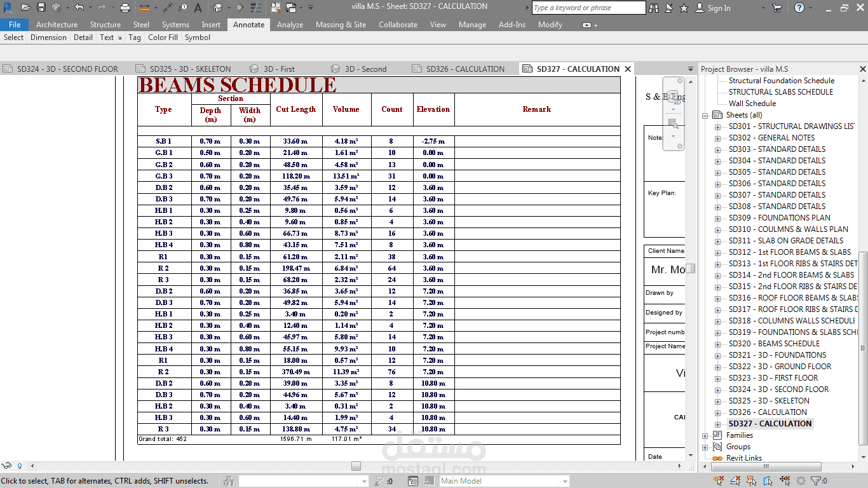This screenshot has width=868, height=488.
Task: Select the Measure Between Two References tool
Action: coord(144,8)
